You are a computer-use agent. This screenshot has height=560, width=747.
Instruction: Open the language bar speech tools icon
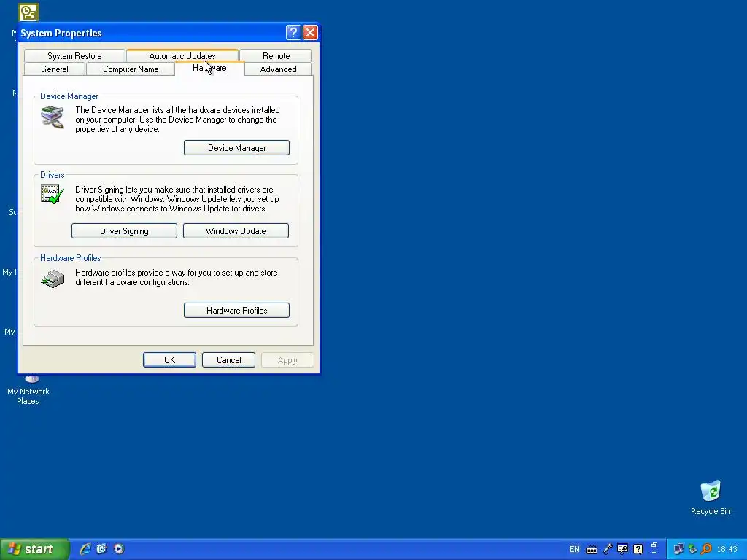(623, 550)
